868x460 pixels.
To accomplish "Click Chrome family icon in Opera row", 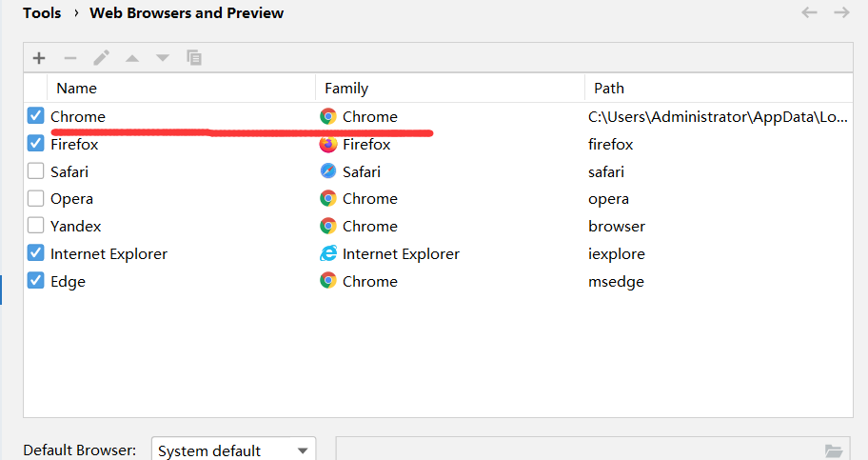I will [x=328, y=198].
